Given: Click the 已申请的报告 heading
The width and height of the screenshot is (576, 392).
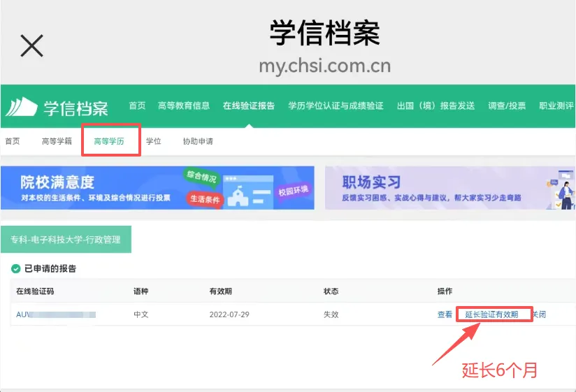Looking at the screenshot, I should click(50, 269).
